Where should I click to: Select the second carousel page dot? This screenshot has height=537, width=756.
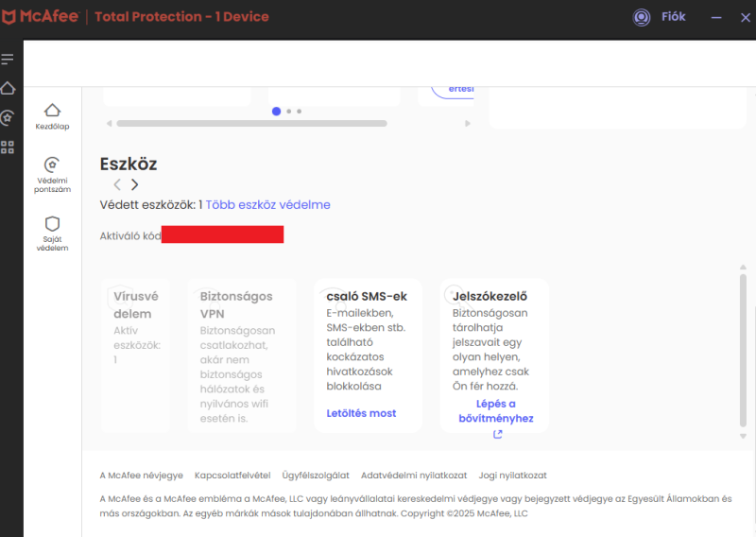[x=289, y=112]
